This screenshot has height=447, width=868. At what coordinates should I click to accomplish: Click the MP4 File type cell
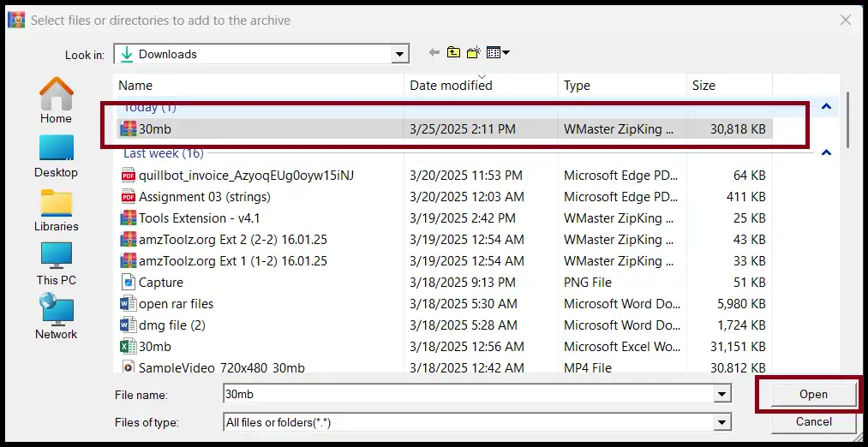(587, 367)
